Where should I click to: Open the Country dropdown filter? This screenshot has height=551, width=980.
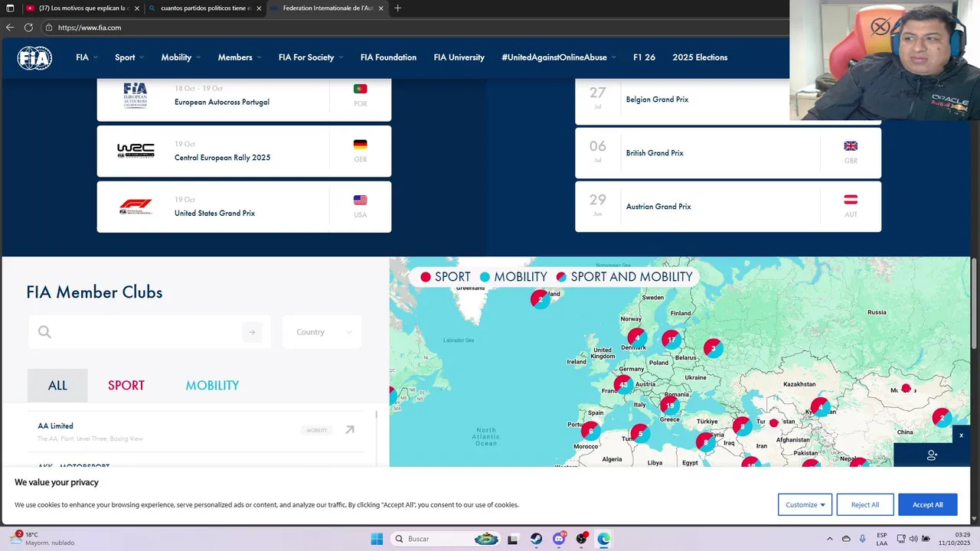tap(322, 332)
